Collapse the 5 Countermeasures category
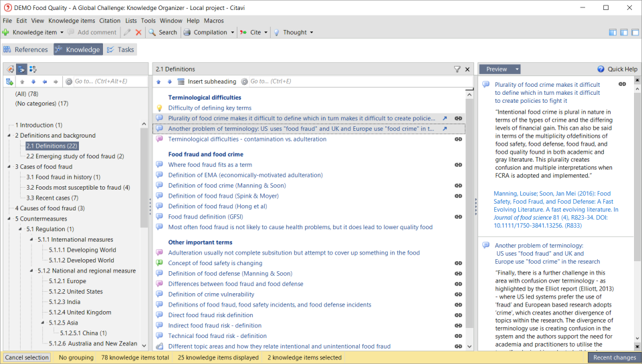Image resolution: width=642 pixels, height=364 pixels. click(9, 219)
